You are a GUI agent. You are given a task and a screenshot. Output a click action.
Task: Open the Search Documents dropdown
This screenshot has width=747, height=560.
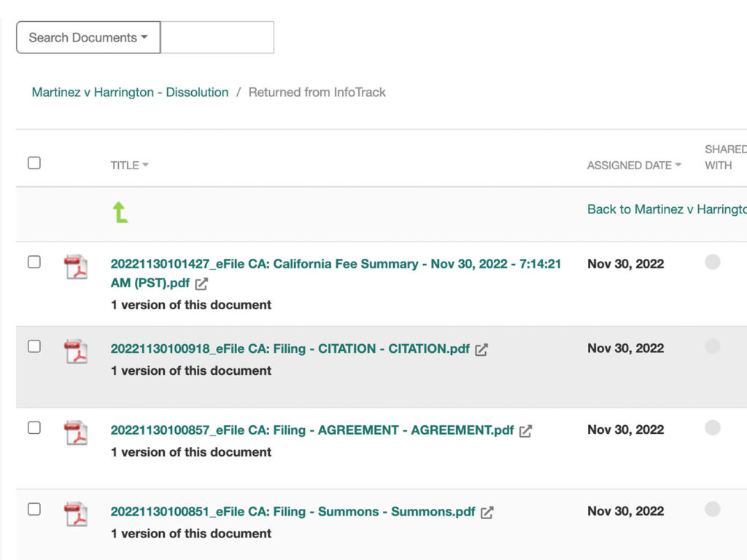pos(88,37)
